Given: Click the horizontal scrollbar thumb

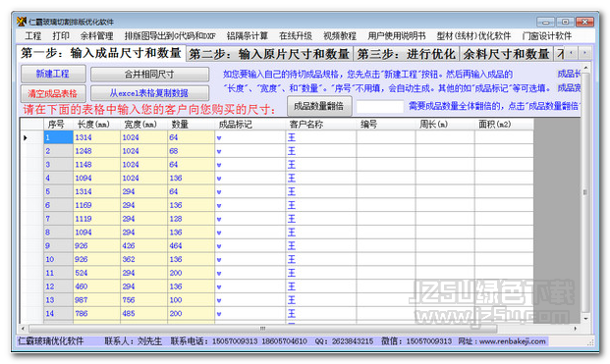Looking at the screenshot, I should point(262,329).
